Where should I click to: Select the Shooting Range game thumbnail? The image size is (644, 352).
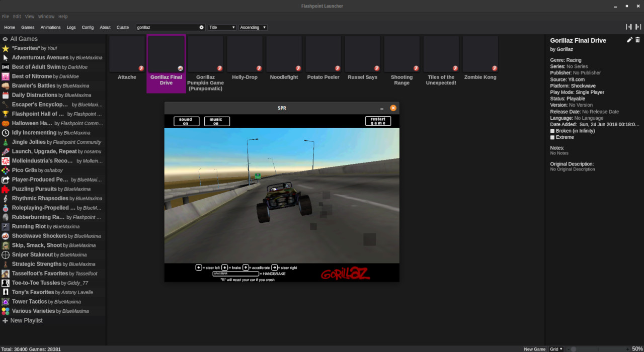tap(401, 54)
